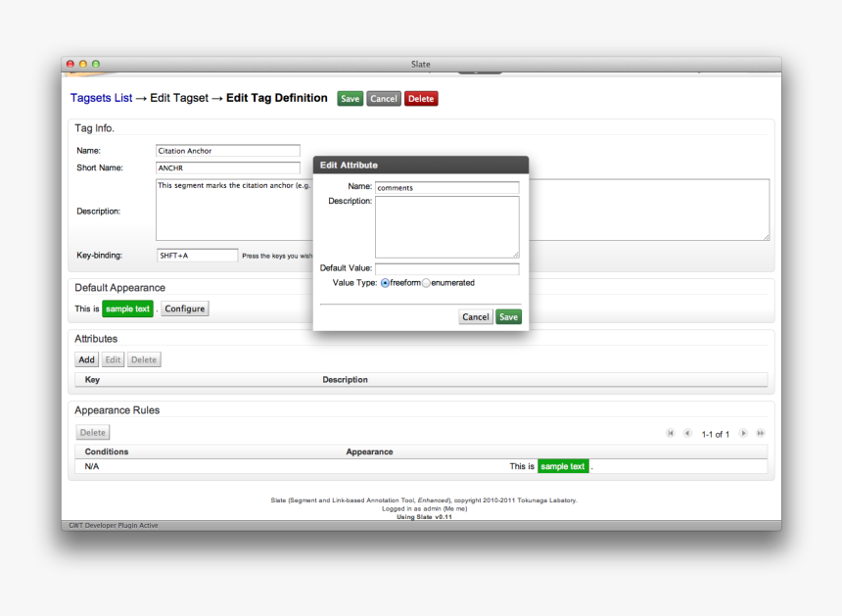Screen dimensions: 842x616
Task: Click the green sample text in Default Appearance
Action: [x=128, y=308]
